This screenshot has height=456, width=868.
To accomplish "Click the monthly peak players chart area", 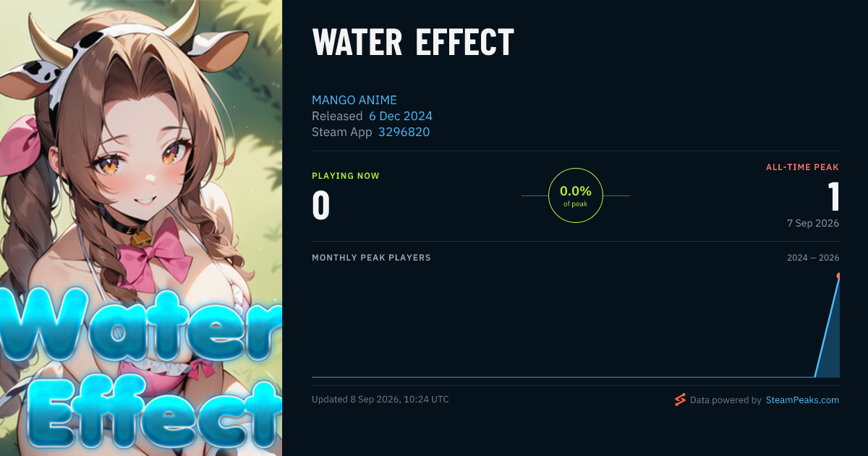I will 576,325.
